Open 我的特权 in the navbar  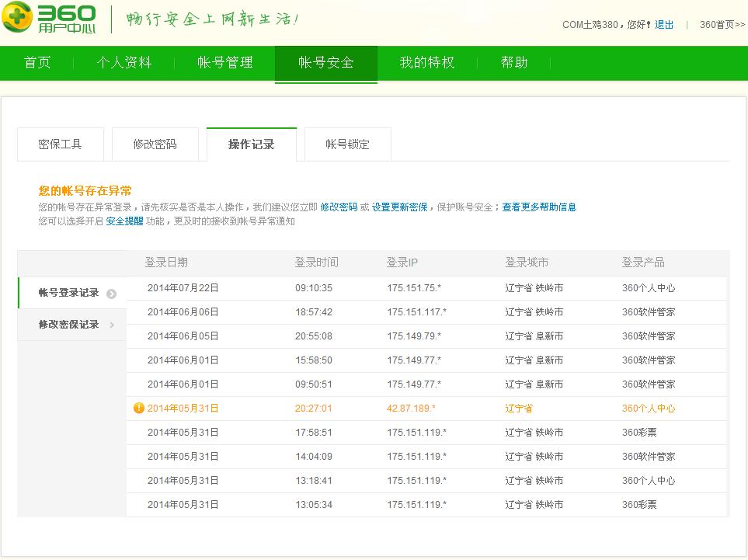click(x=427, y=62)
